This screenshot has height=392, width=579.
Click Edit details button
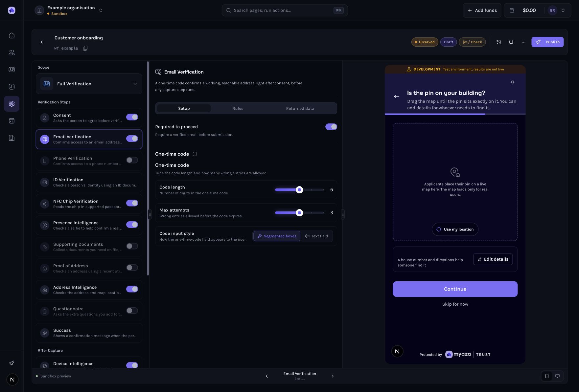point(493,259)
